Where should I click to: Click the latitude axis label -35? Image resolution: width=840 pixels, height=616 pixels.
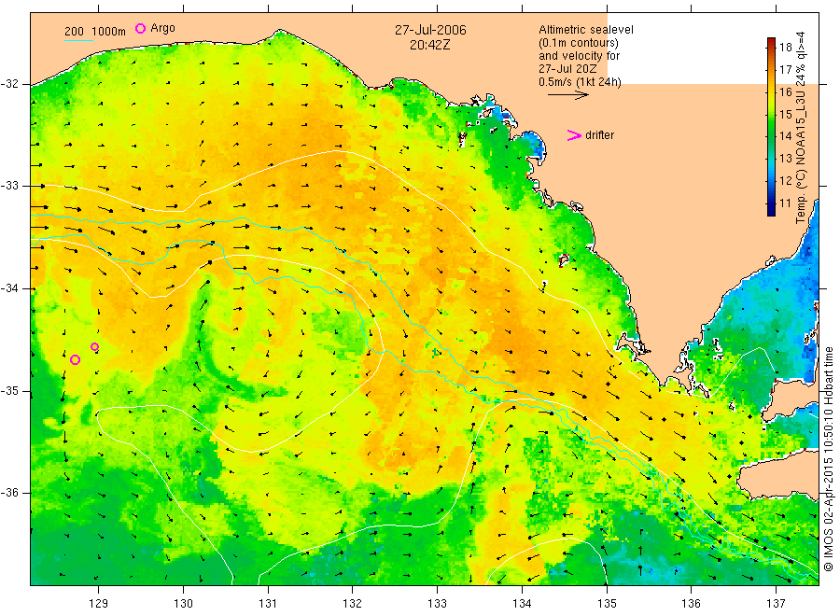(9, 391)
